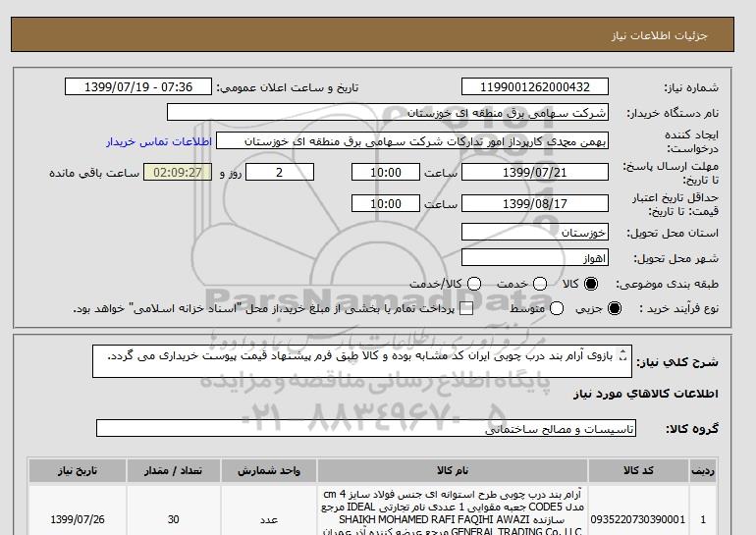
Task: Toggle the اسناد خزانه اسلامی payment checkbox
Action: pyautogui.click(x=465, y=309)
